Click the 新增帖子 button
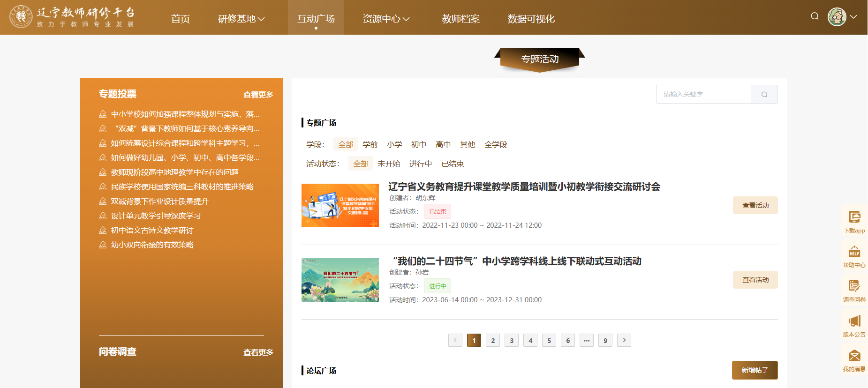Viewport: 868px width, 388px height. point(755,370)
